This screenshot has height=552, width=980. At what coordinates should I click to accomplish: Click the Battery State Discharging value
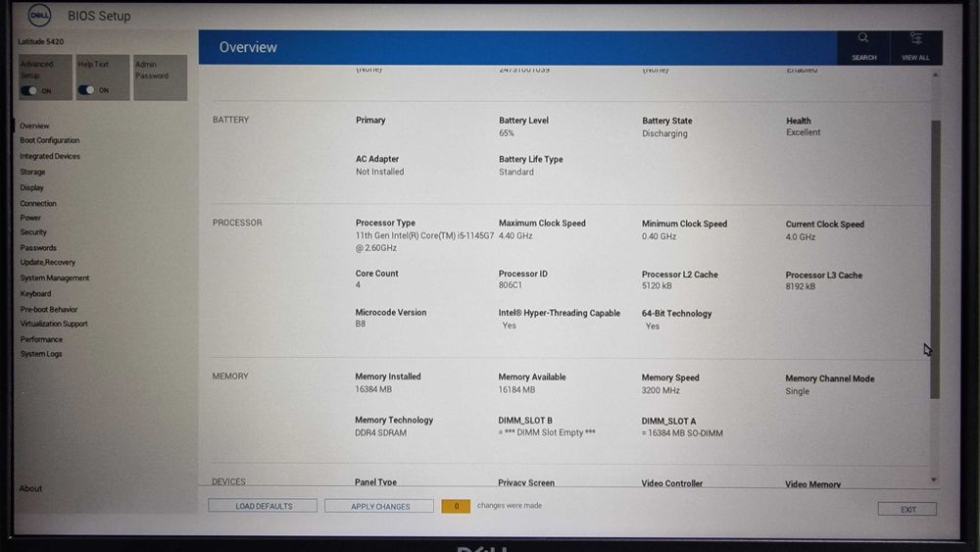(x=664, y=133)
